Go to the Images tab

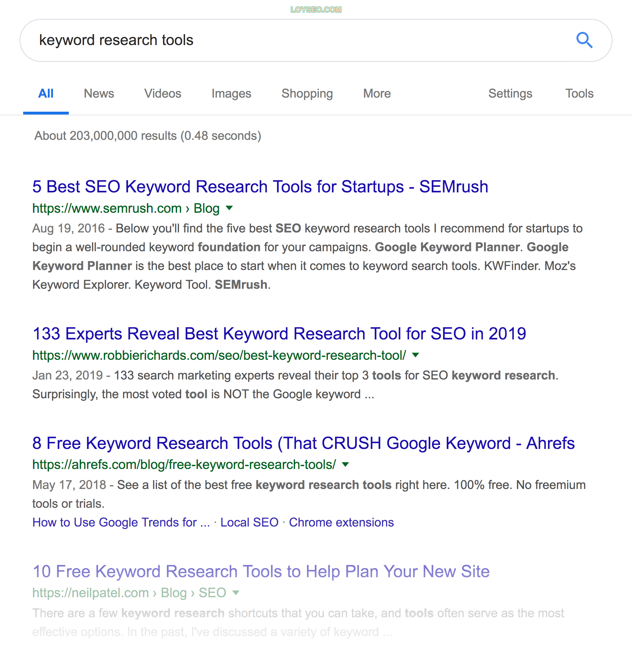coord(231,94)
